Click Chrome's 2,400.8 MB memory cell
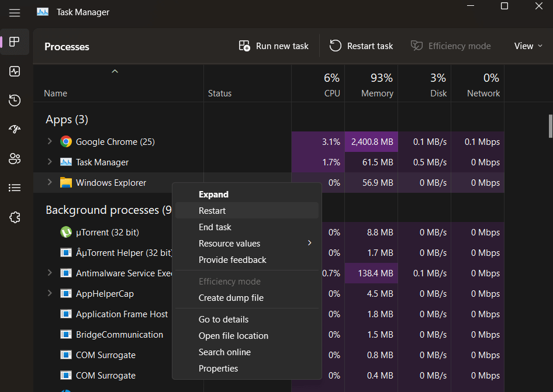The width and height of the screenshot is (553, 392). [x=371, y=142]
